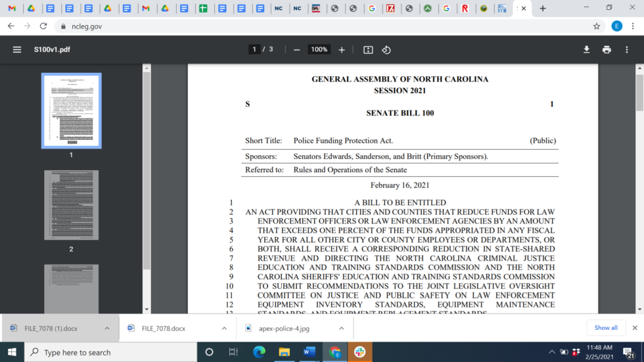Click the fit to page icon
This screenshot has height=362, width=644.
[x=368, y=50]
